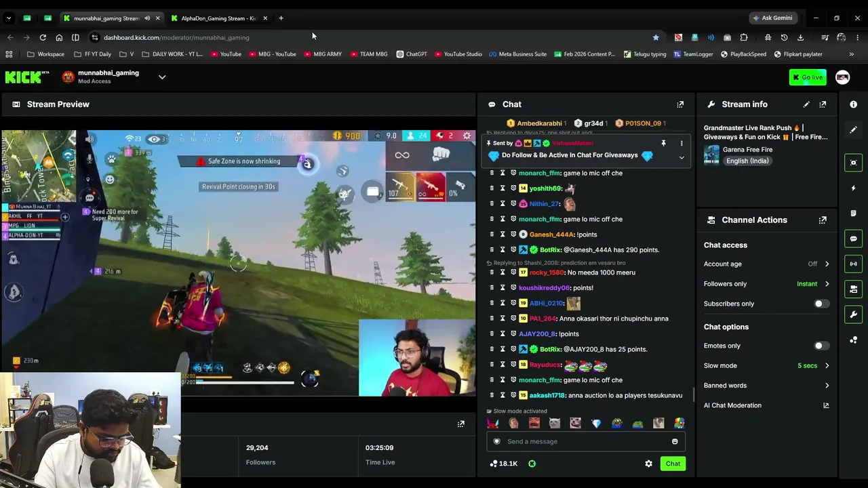Open browser downloads icon
The width and height of the screenshot is (868, 488).
pos(800,37)
